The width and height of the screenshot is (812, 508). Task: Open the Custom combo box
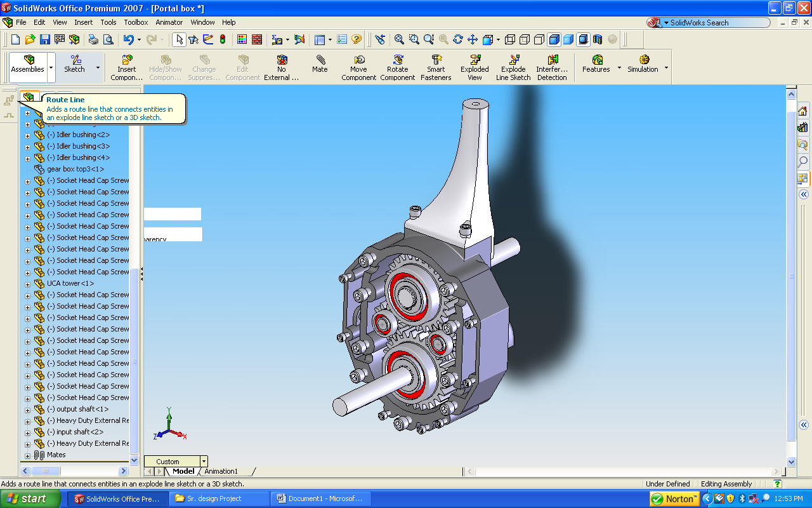pos(176,462)
